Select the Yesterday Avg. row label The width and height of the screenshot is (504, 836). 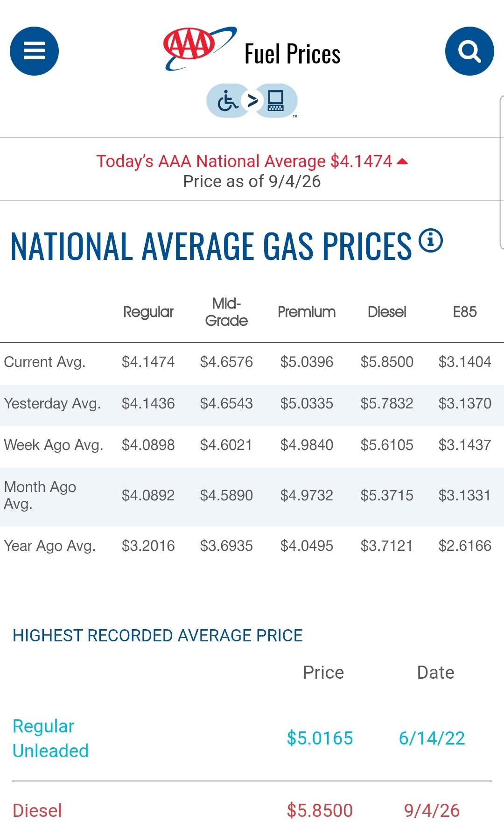(x=52, y=403)
